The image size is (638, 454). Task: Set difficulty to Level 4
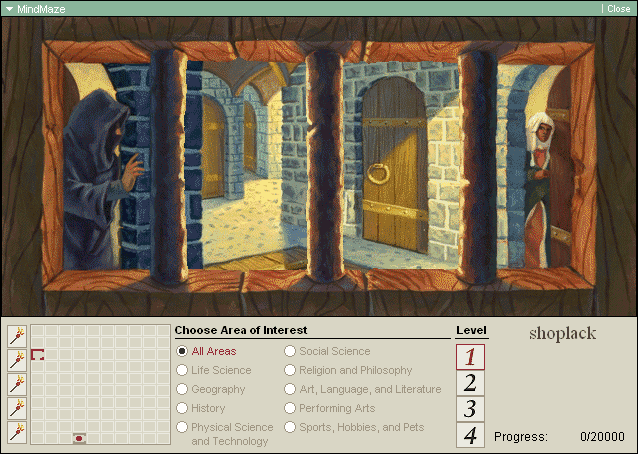click(470, 435)
